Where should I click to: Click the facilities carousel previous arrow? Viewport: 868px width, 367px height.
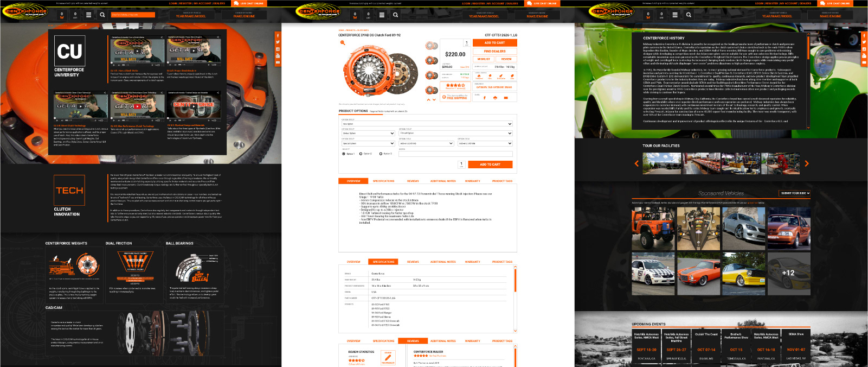coord(636,163)
